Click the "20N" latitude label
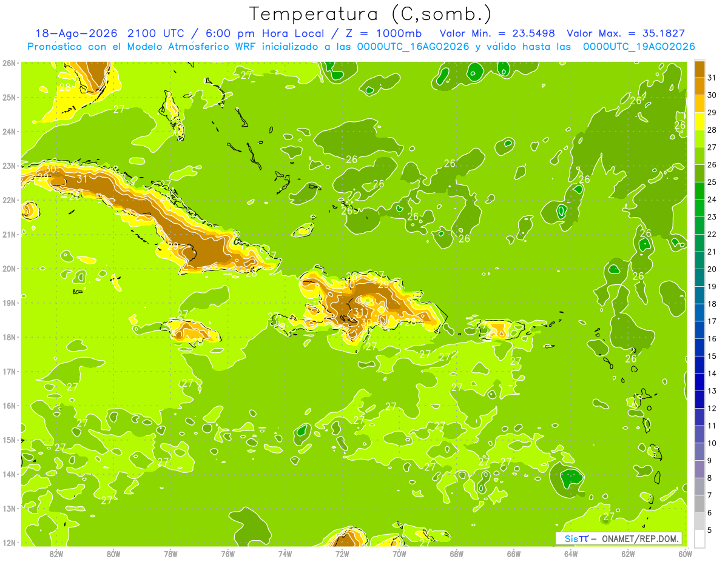728x562 pixels. tap(9, 269)
